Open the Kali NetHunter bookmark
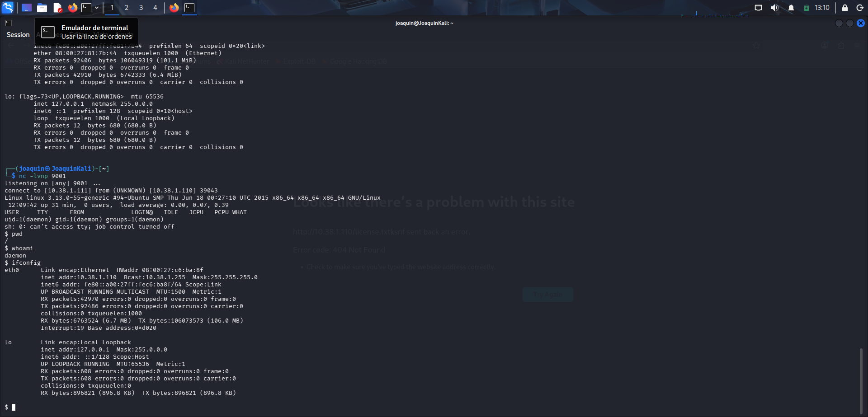The image size is (868, 417). tap(246, 61)
